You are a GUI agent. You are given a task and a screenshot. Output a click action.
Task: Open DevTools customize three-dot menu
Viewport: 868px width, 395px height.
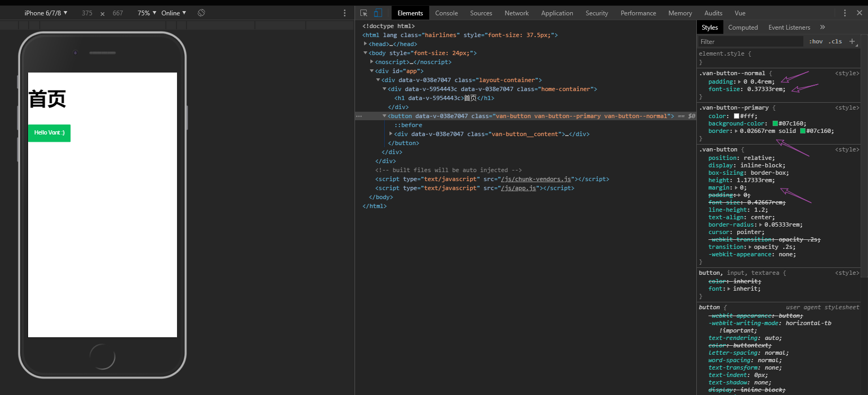(845, 13)
